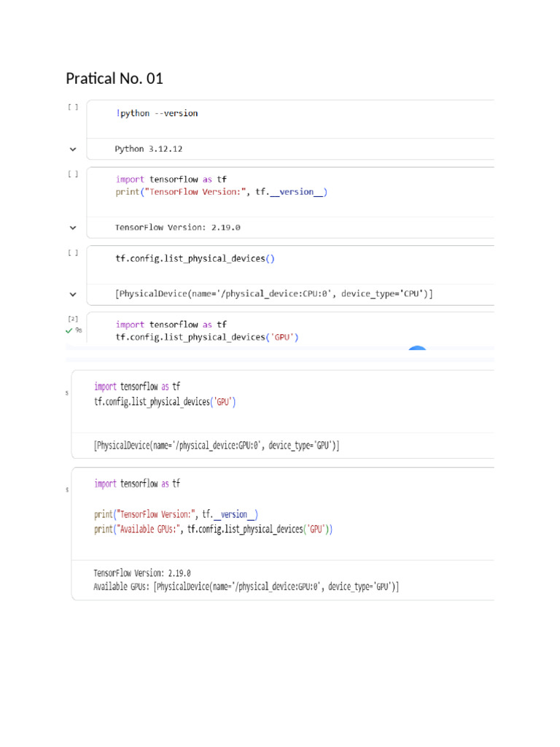560x747 pixels.
Task: Click the print("Available GPUs:" code line
Action: 214,530
